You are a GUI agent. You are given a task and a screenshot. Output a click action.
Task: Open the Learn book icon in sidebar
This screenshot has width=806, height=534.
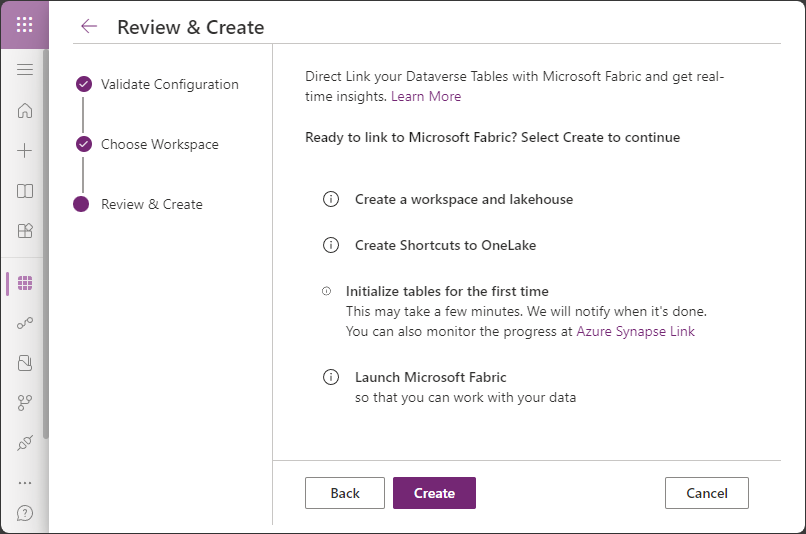pos(25,191)
